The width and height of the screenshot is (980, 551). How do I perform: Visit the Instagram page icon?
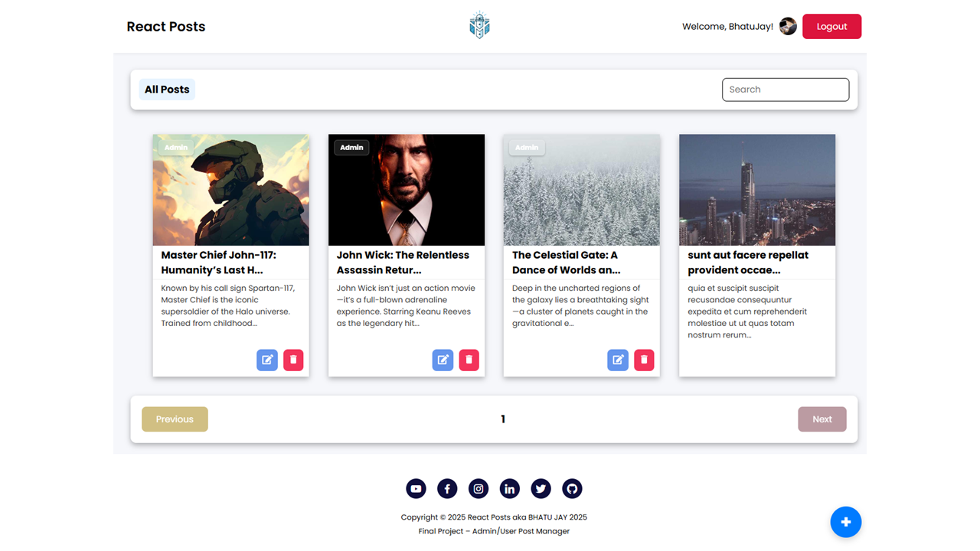tap(478, 488)
